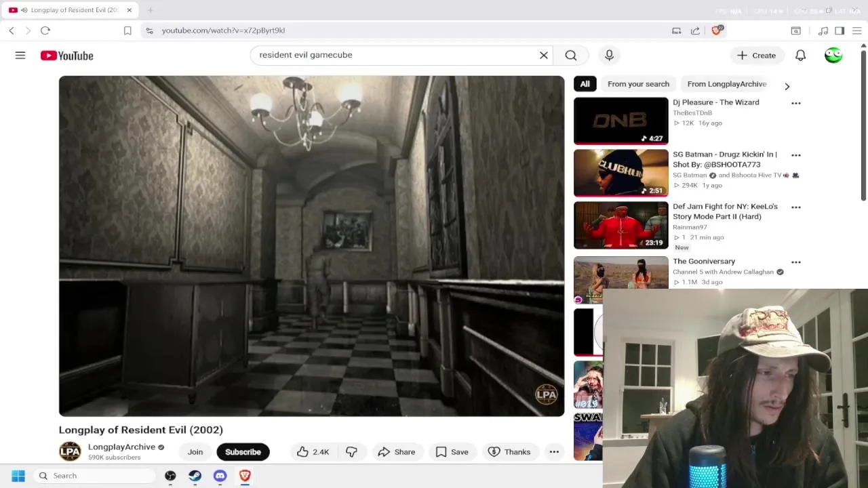Show more filter chips with right arrow

pyautogui.click(x=787, y=86)
